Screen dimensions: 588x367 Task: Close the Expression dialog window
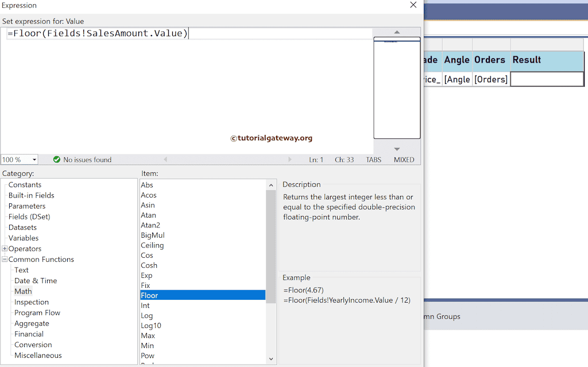coord(413,5)
